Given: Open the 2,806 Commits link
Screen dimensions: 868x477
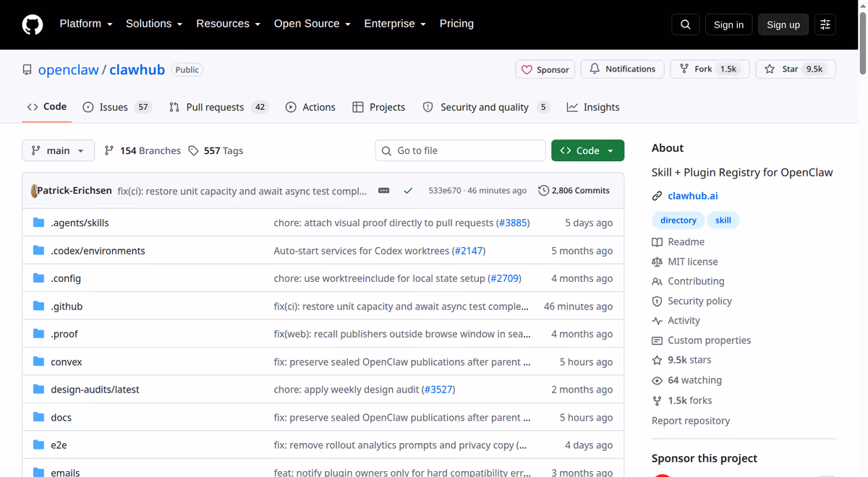Looking at the screenshot, I should tap(574, 191).
